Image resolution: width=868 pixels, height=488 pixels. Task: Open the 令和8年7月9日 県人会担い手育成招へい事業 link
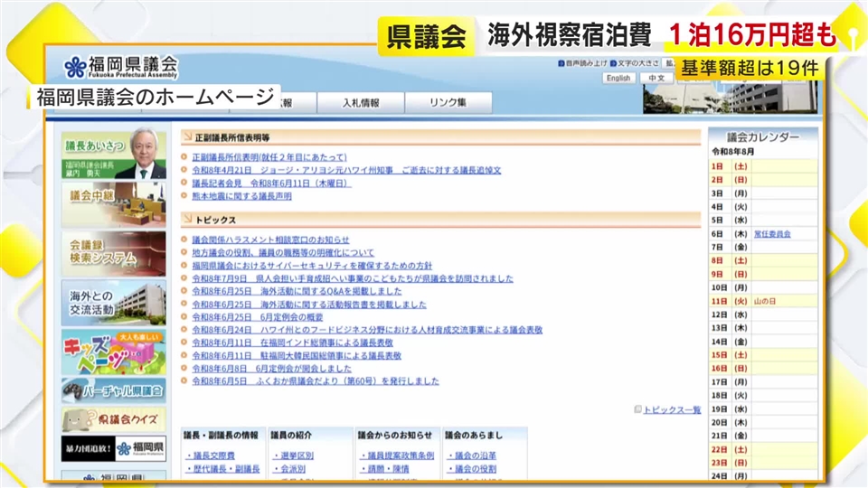(353, 278)
